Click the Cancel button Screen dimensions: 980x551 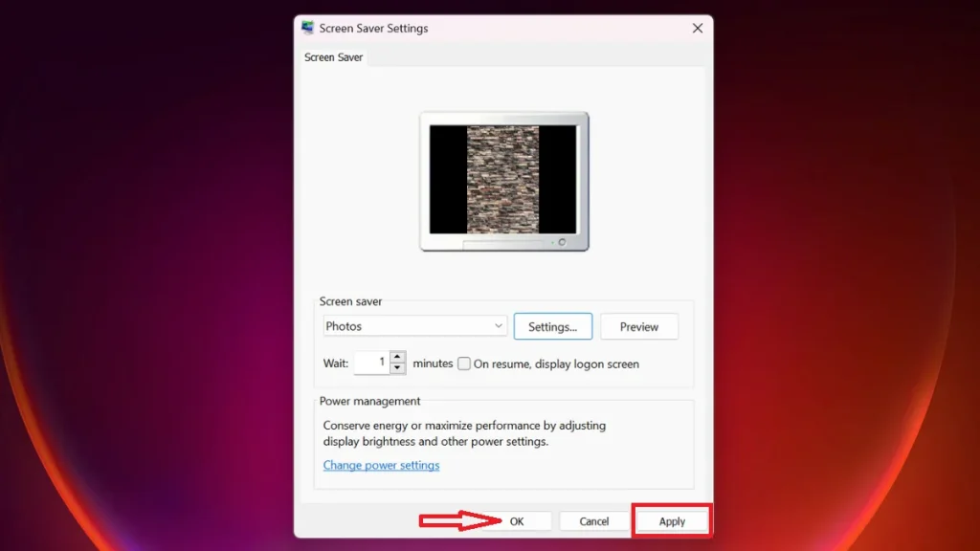tap(593, 521)
